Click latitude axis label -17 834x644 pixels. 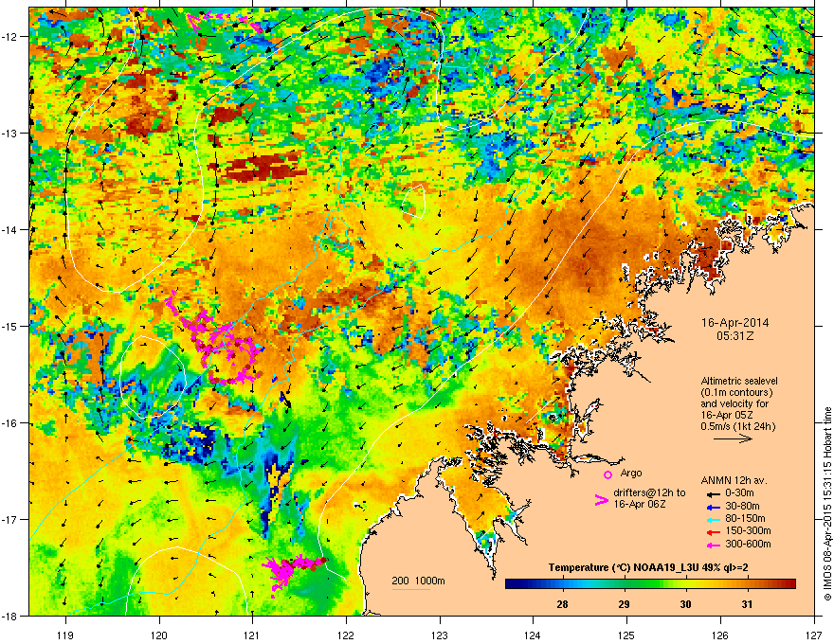9,520
